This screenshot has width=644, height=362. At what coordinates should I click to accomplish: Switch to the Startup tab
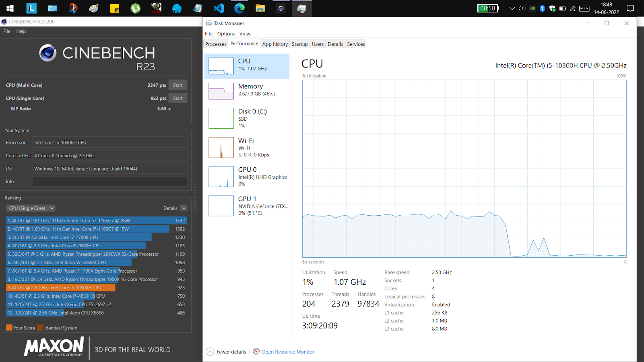click(x=300, y=44)
